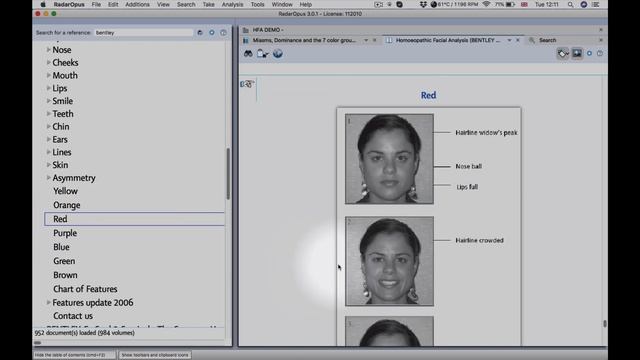Select Yellow in the contents tree
Screen dimensions: 640x360
coord(65,191)
